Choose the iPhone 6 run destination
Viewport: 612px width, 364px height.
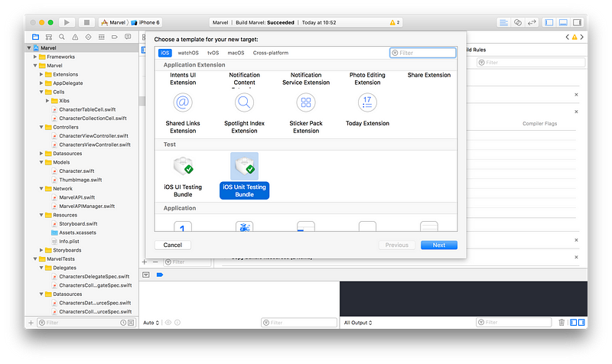pos(145,23)
